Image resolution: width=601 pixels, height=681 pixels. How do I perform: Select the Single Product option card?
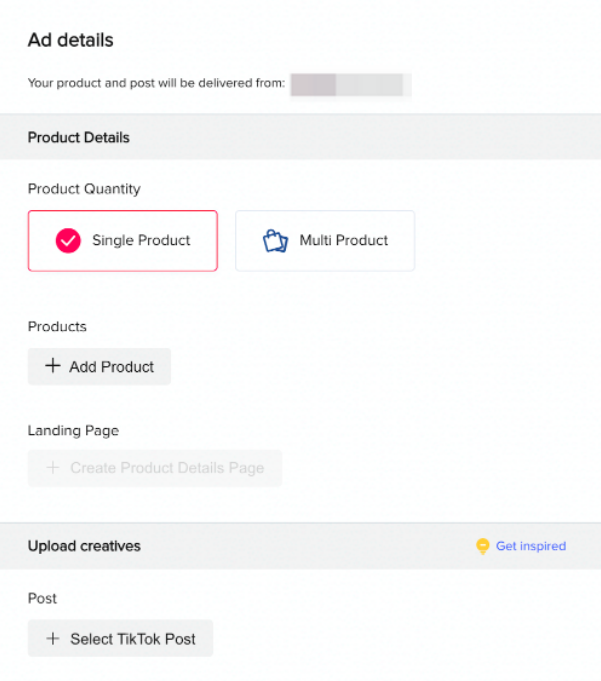(122, 241)
